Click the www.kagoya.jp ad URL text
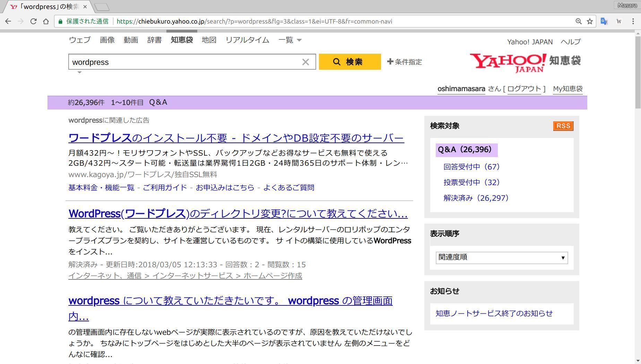Image resolution: width=641 pixels, height=364 pixels. click(x=143, y=174)
